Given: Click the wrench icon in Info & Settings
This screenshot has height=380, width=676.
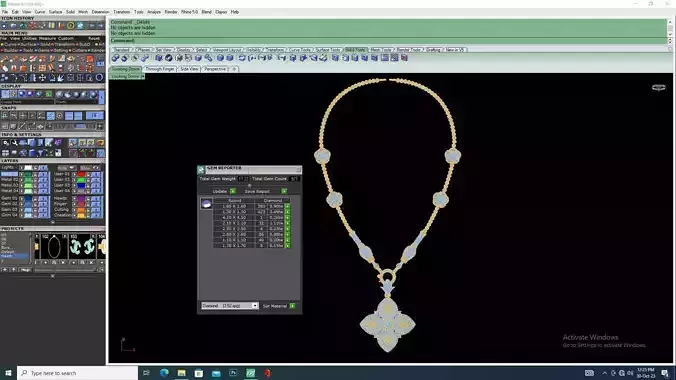Looking at the screenshot, I should pos(14,143).
